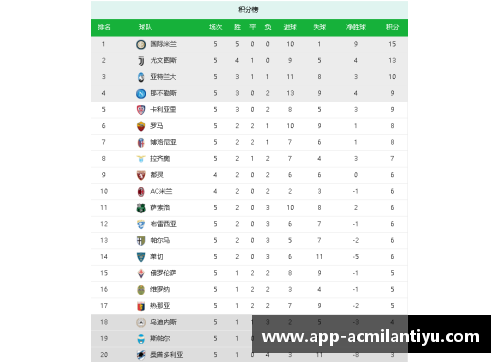Open the Atalanta (亚特兰大) team name link
The width and height of the screenshot is (500, 362).
(x=163, y=77)
